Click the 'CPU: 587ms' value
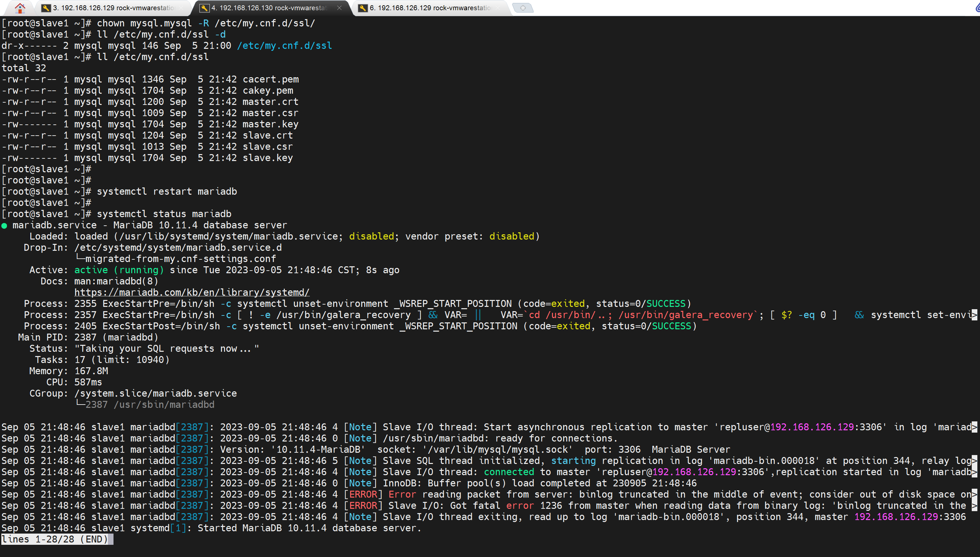 (88, 382)
